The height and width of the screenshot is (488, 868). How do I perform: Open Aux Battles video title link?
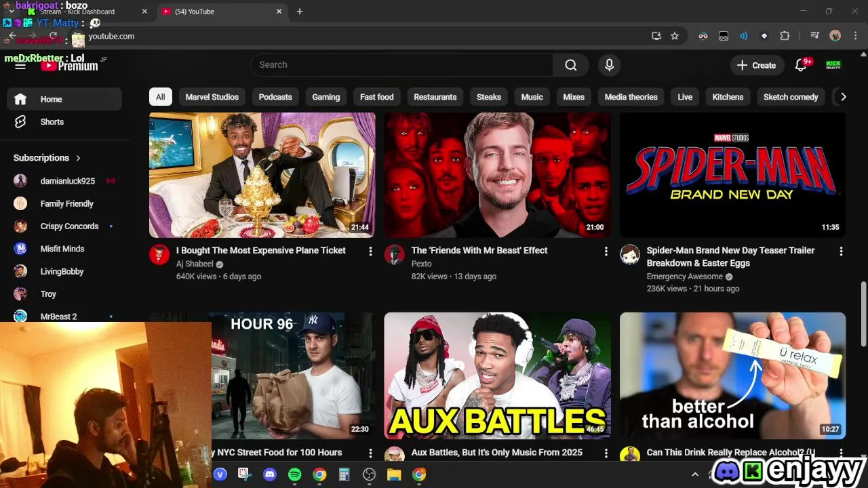click(x=497, y=453)
